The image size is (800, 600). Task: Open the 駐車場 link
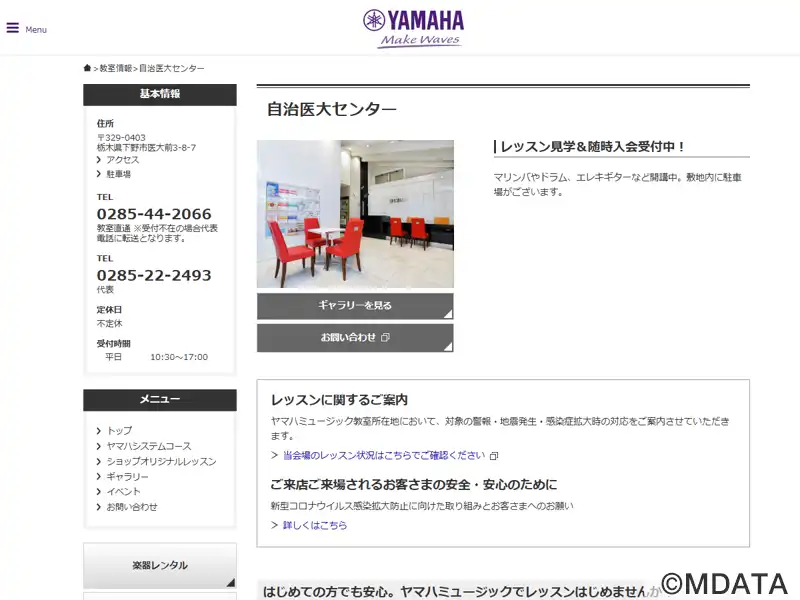click(x=118, y=174)
